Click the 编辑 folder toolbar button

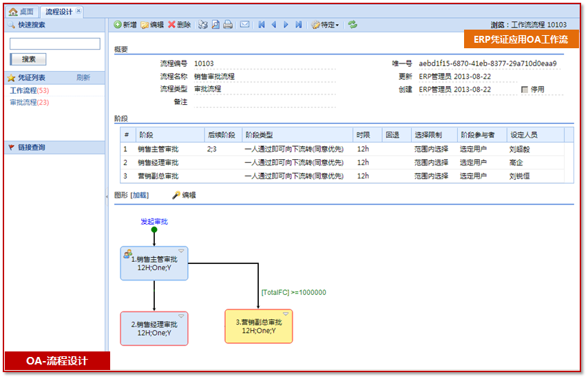pyautogui.click(x=152, y=25)
